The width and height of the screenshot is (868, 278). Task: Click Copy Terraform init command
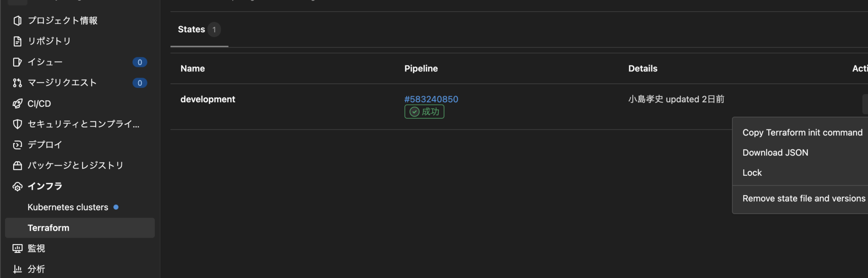802,132
